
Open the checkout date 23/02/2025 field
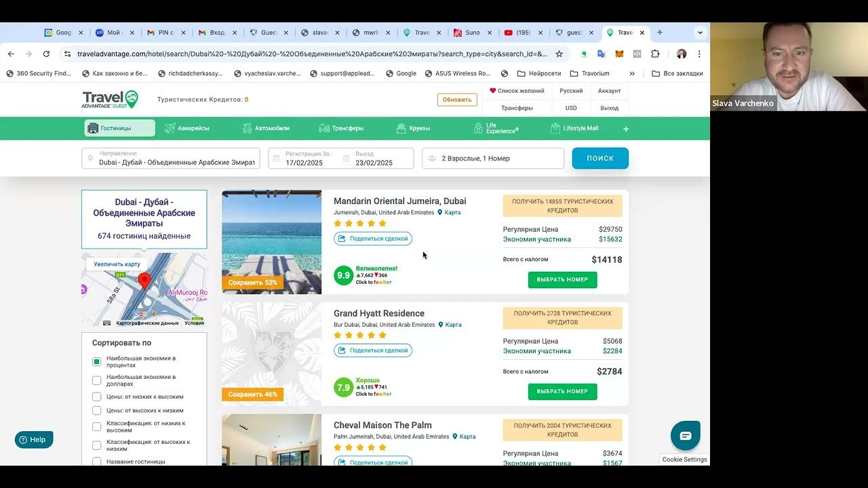(x=377, y=158)
